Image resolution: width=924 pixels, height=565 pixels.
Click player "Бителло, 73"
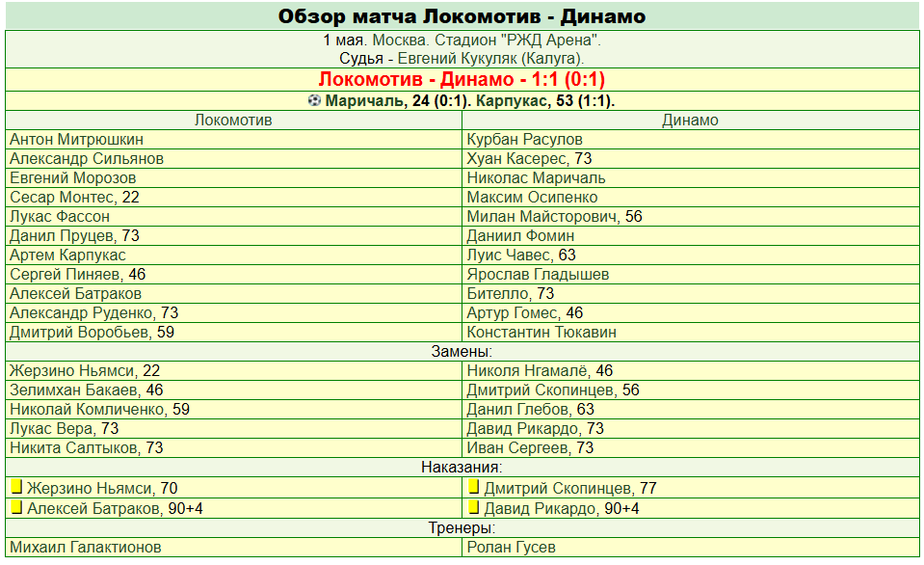tap(511, 294)
